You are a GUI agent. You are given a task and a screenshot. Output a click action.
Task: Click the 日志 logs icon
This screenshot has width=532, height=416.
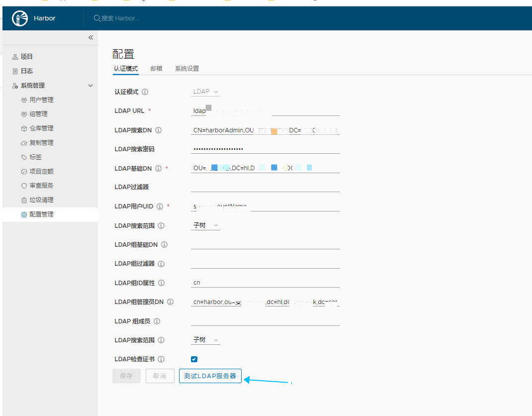(x=15, y=71)
